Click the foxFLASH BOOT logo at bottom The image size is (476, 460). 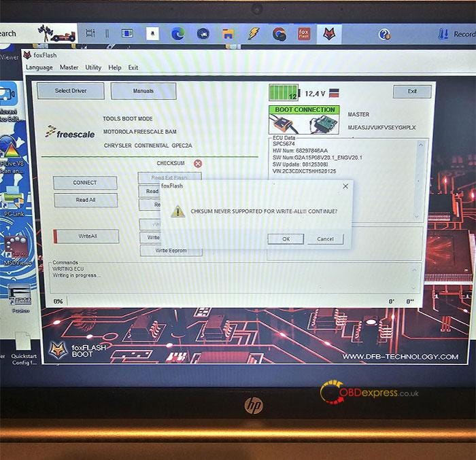(x=78, y=351)
